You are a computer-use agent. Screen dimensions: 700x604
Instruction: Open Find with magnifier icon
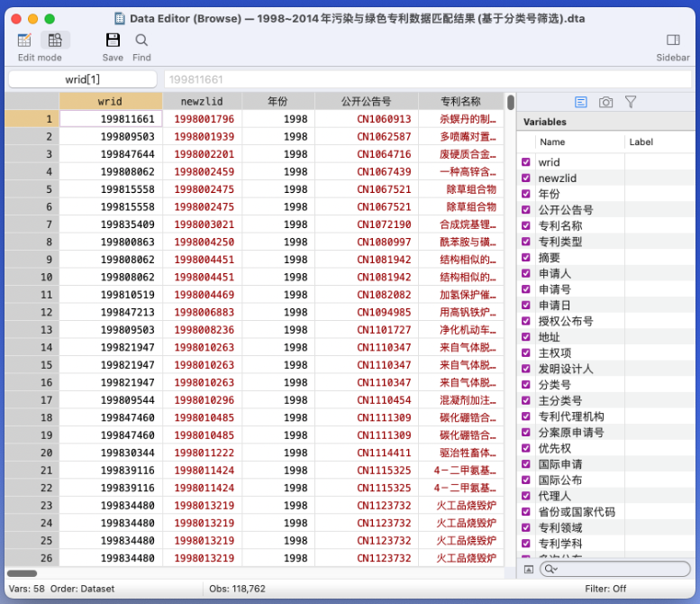point(141,41)
